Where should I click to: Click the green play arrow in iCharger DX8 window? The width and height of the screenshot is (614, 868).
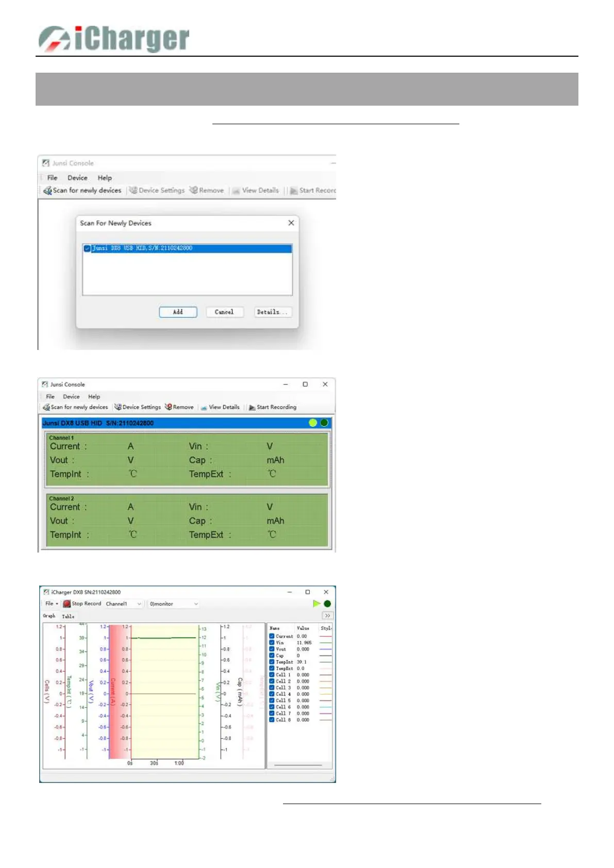point(317,604)
